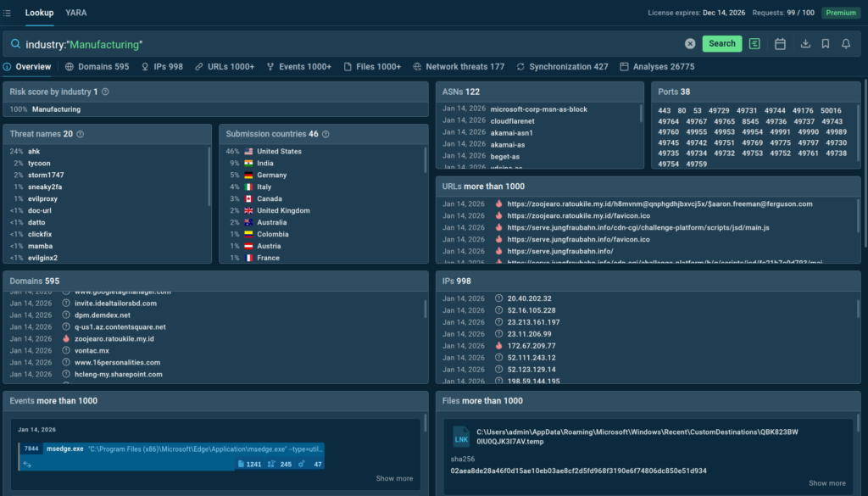Click help icon next to Threat names
This screenshot has width=868, height=496.
coord(80,134)
